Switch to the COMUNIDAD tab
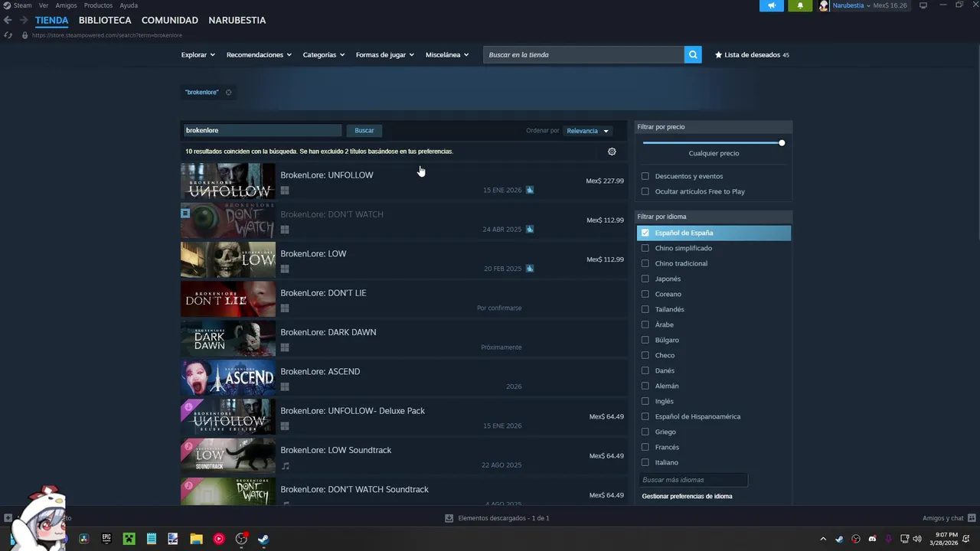 point(170,20)
